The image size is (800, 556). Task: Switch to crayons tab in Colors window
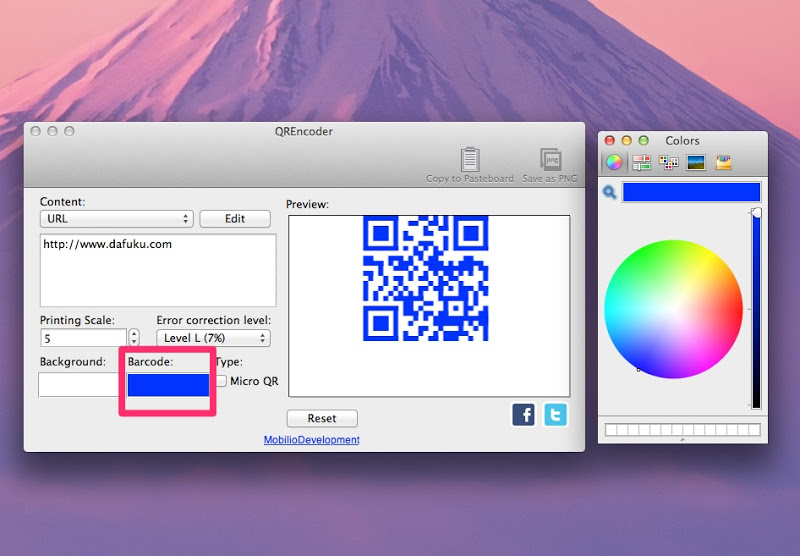(723, 163)
